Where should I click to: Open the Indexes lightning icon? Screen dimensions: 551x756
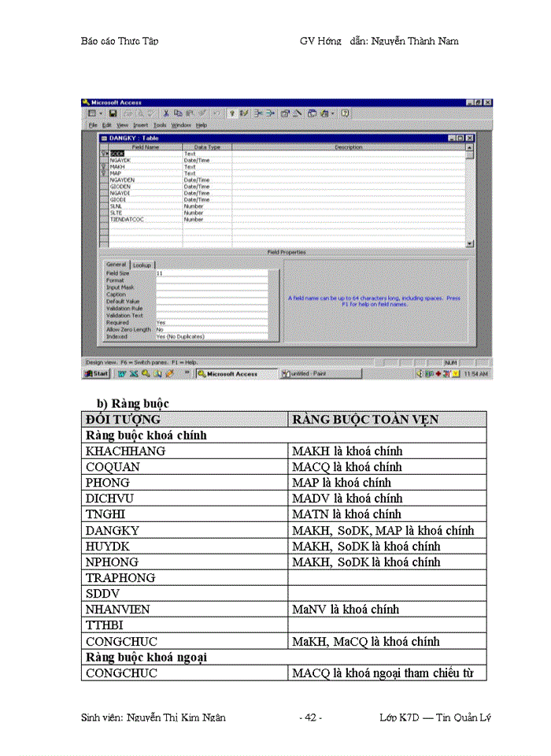click(x=244, y=113)
